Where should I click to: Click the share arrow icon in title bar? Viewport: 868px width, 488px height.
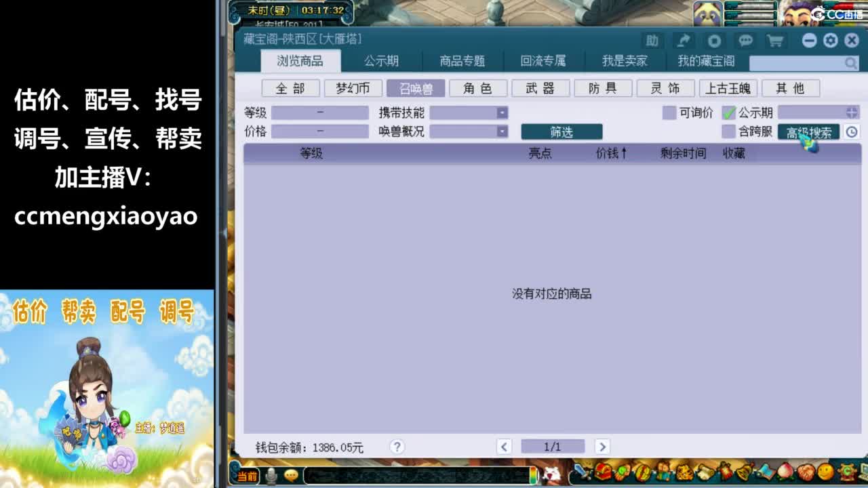coord(684,41)
